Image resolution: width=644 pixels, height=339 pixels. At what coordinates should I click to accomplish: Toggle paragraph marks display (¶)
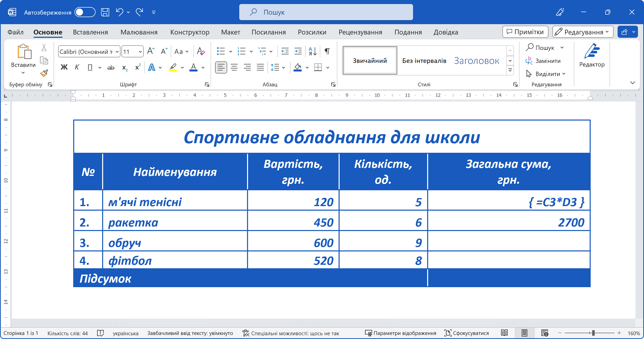327,51
